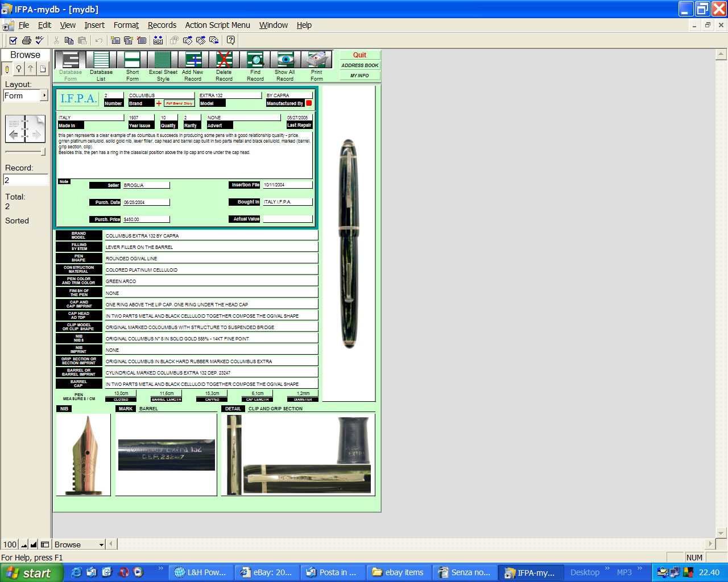Click the Sort A-Z toolbar icon
Viewport: 728px width, 582px height.
tap(158, 40)
